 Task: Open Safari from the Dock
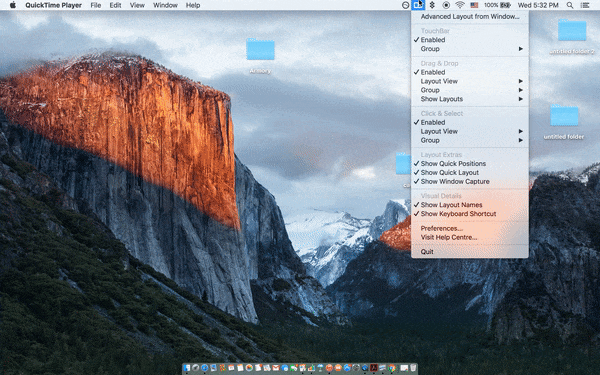[x=204, y=368]
